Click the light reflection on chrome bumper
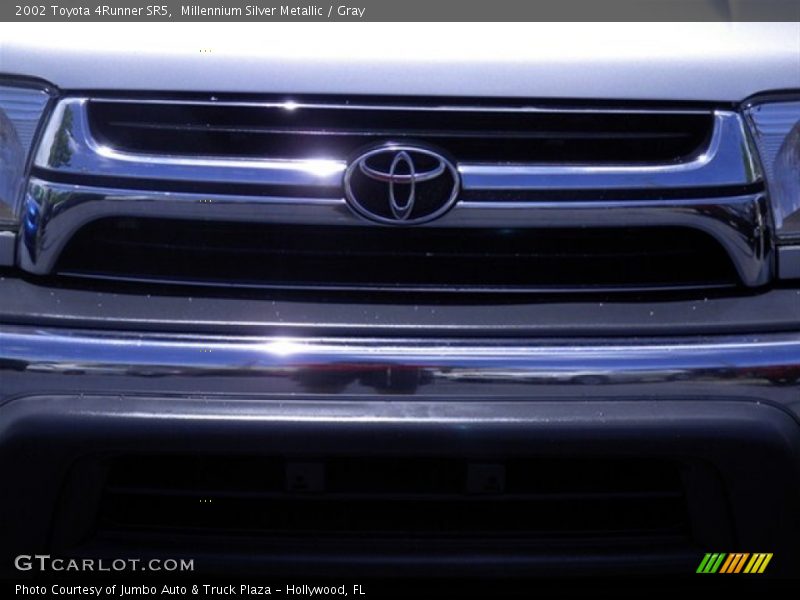 point(283,348)
